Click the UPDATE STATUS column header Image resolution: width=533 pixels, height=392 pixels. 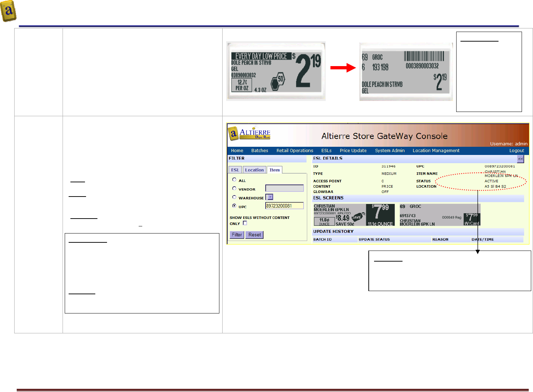tap(374, 240)
